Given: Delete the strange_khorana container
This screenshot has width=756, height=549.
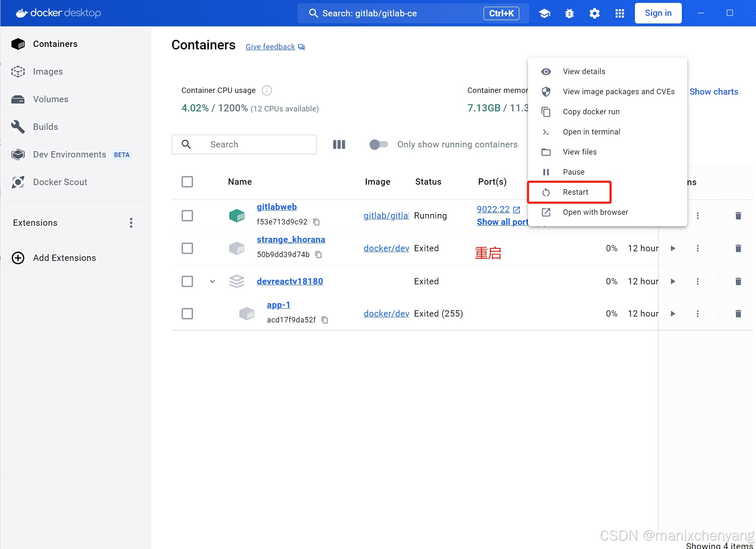Looking at the screenshot, I should pyautogui.click(x=738, y=248).
